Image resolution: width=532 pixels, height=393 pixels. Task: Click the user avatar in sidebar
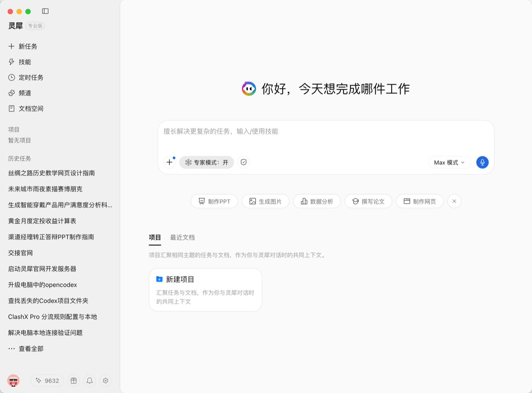pos(13,380)
